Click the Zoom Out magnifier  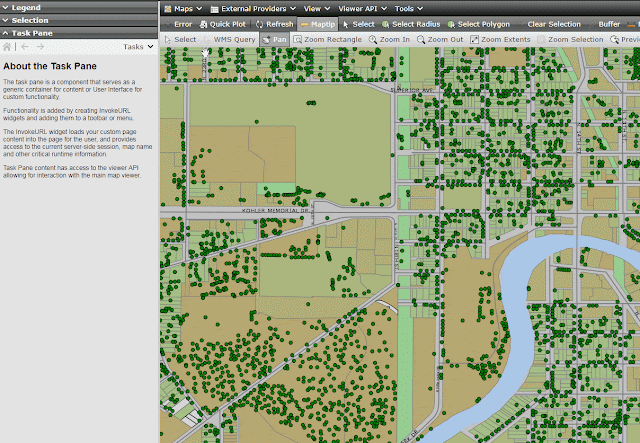440,39
